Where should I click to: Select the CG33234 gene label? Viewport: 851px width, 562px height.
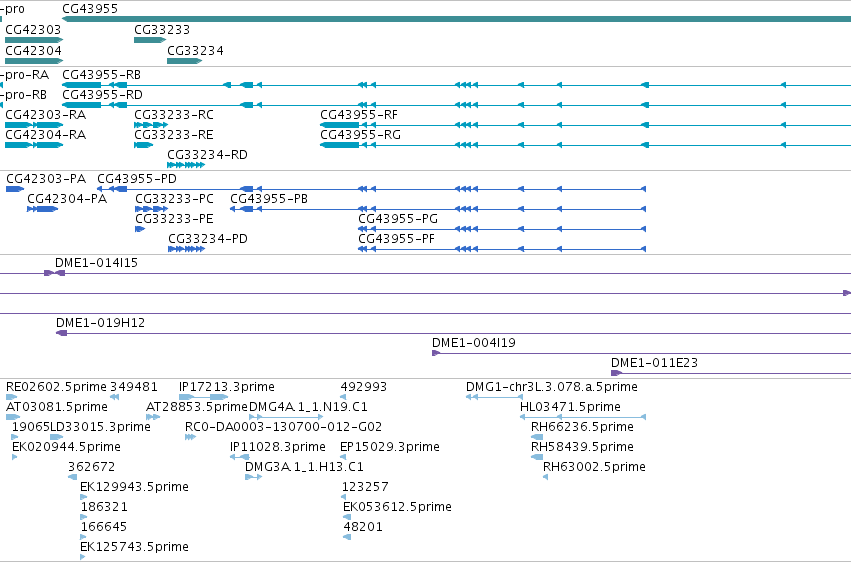[195, 50]
